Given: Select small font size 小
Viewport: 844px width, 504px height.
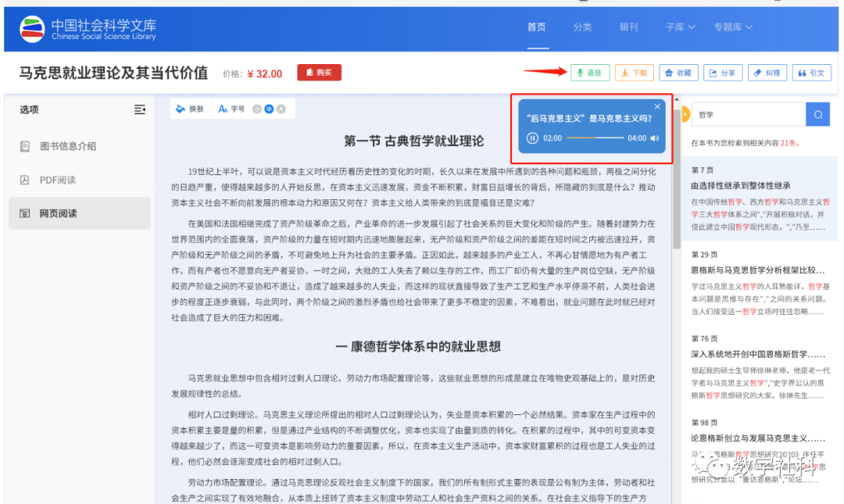Looking at the screenshot, I should coord(256,109).
